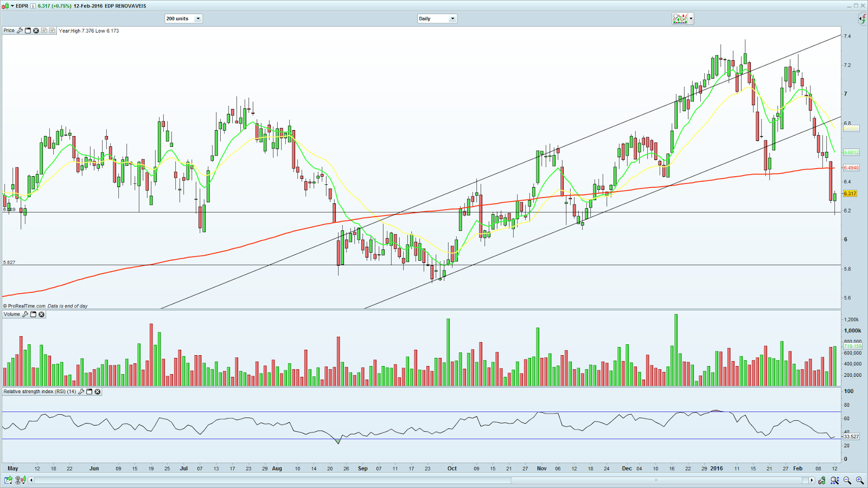868x488 pixels.
Task: Click the 6.4940 moving average value label
Action: coord(851,168)
